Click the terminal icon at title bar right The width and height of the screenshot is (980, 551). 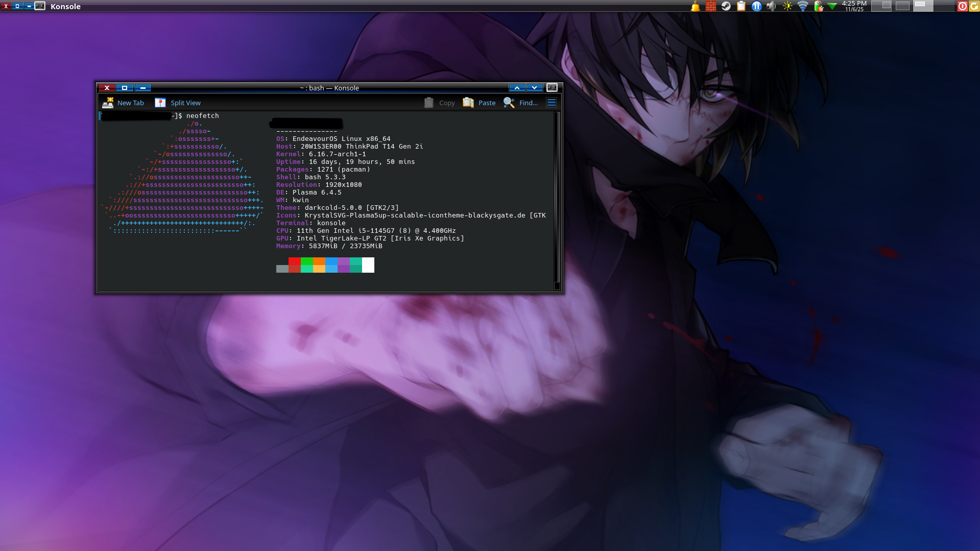(552, 88)
